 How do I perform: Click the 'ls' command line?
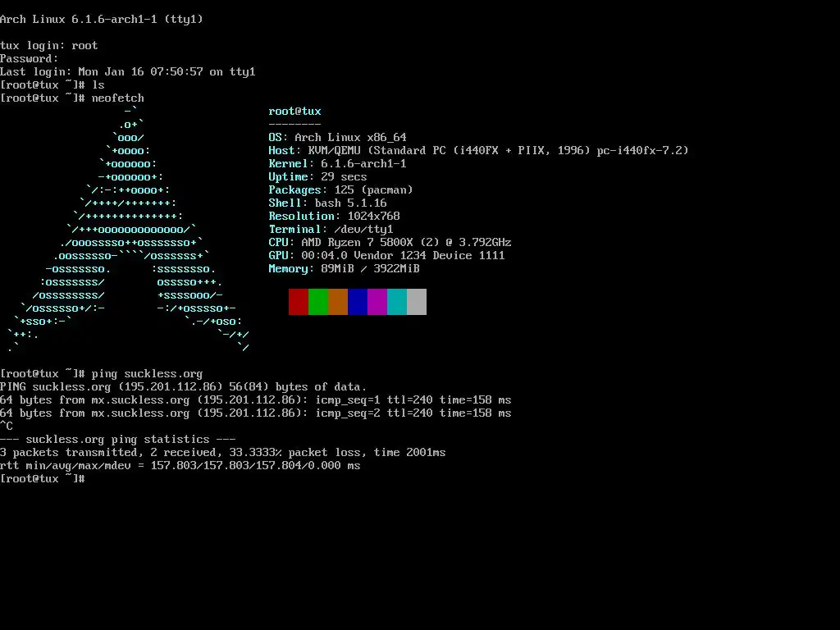click(52, 84)
